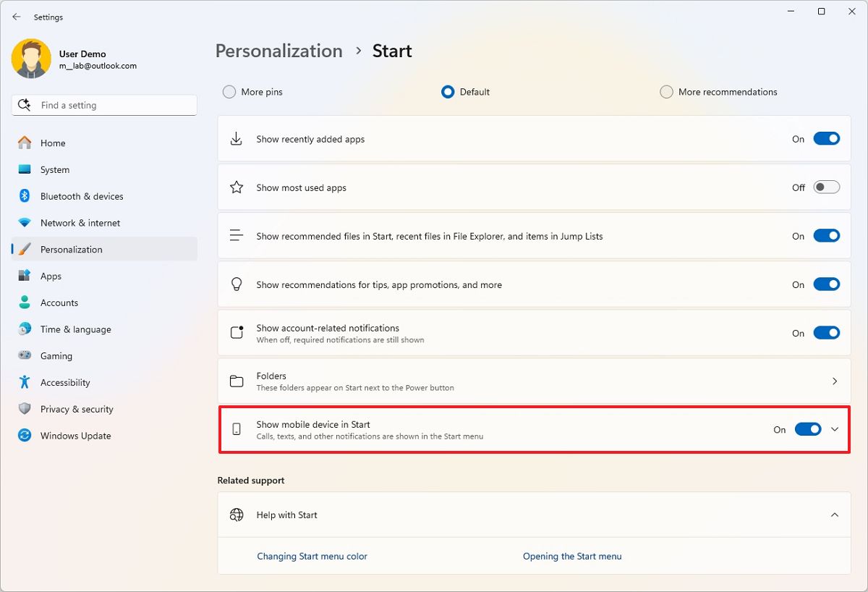The height and width of the screenshot is (592, 868).
Task: Select the Gaming controller icon
Action: 25,355
